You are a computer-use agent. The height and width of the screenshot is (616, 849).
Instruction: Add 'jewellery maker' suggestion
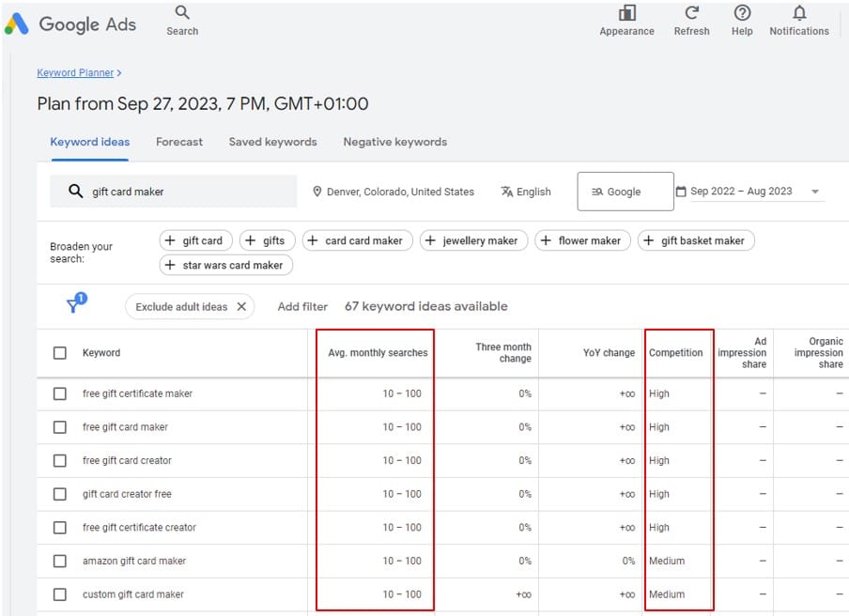(x=473, y=241)
